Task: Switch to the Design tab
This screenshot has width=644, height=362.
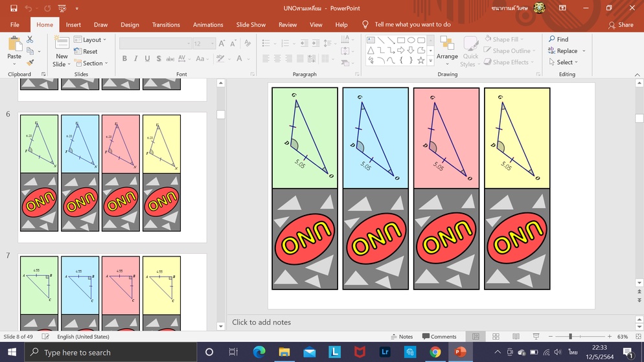Action: 130,25
